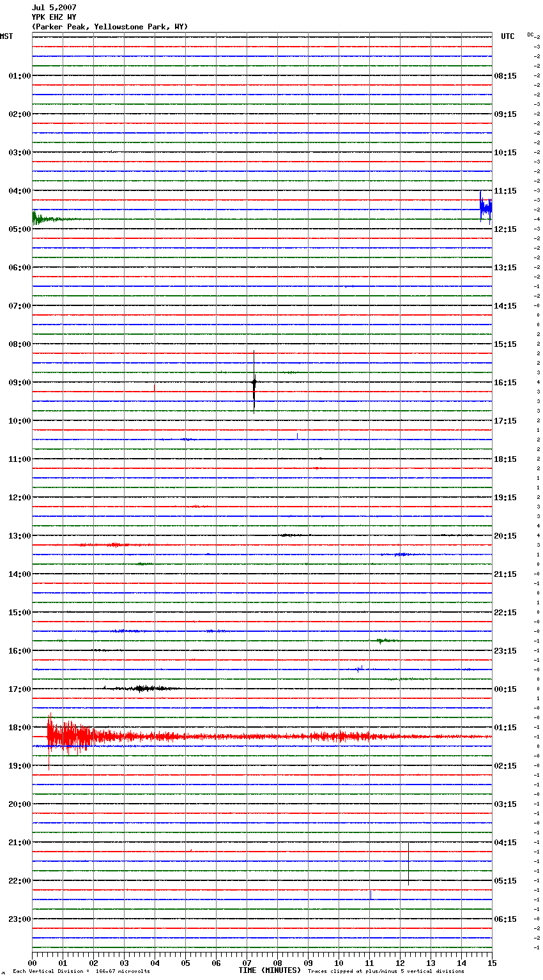The image size is (543, 980).
Task: Click the short blue spike after 22:00
Action: coord(371,895)
